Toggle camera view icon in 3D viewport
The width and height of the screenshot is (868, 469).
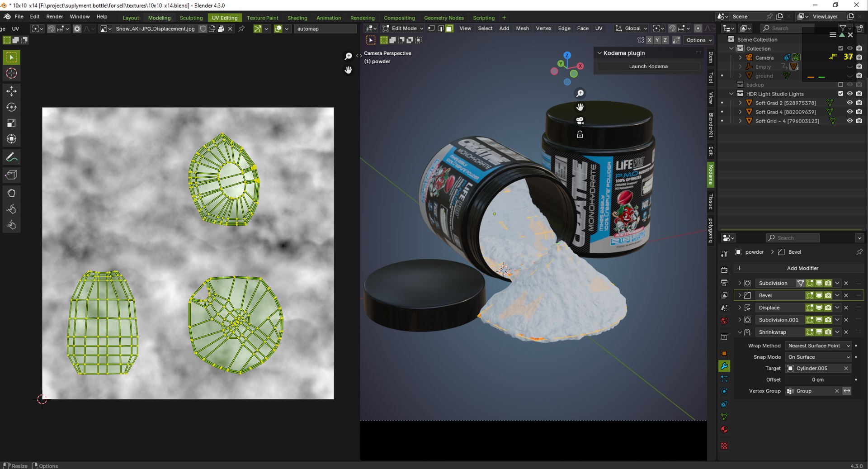click(x=580, y=121)
